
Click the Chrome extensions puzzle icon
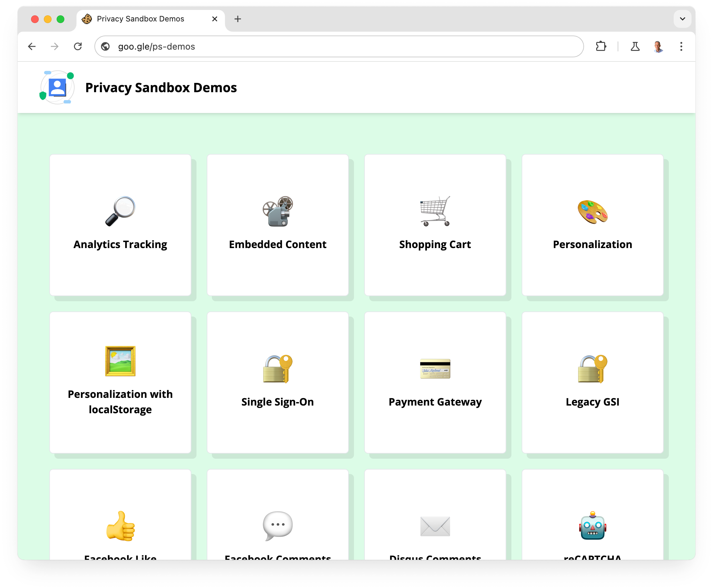tap(599, 47)
